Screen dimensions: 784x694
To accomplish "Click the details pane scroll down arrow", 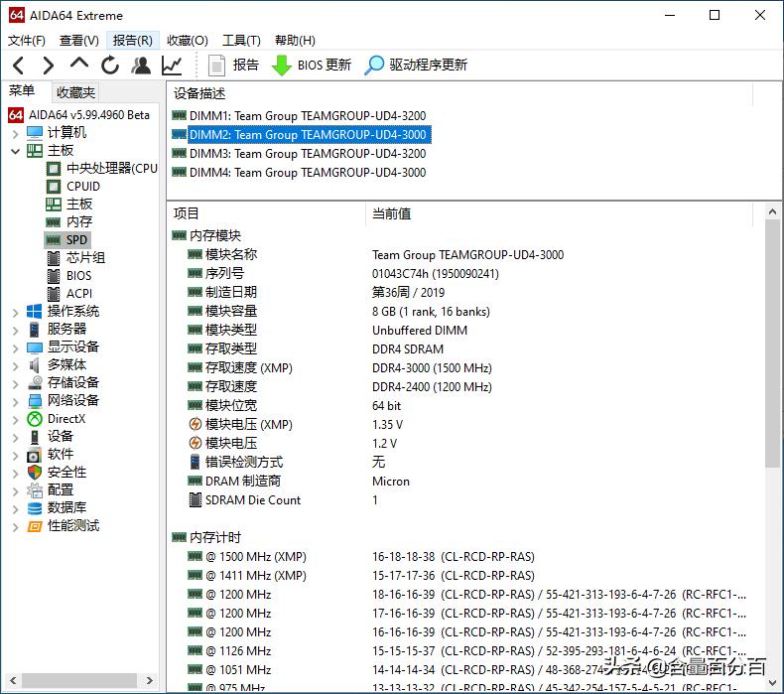I will [x=772, y=683].
